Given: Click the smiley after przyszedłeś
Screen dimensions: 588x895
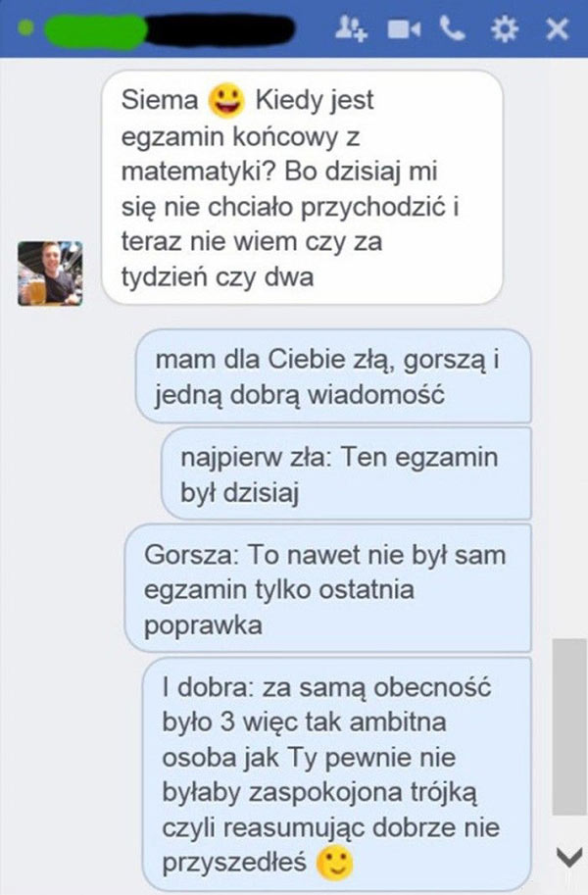Looking at the screenshot, I should (335, 863).
